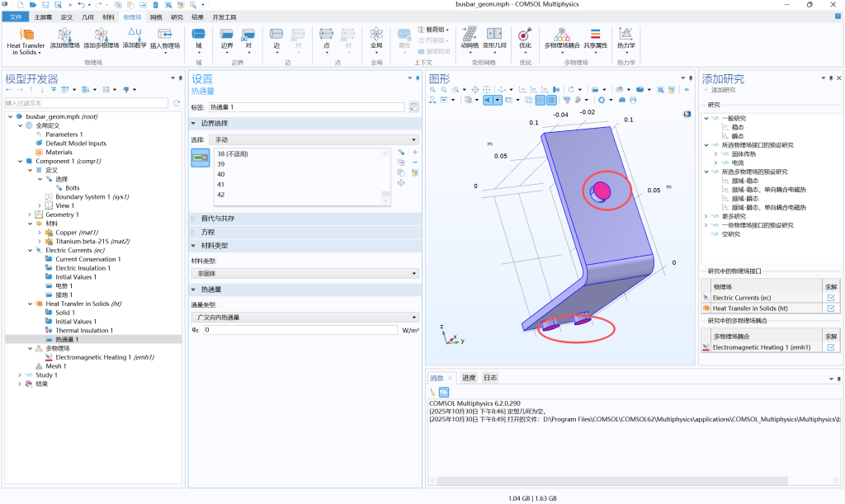
Task: Open the 日志 tab in message panel
Action: [490, 378]
